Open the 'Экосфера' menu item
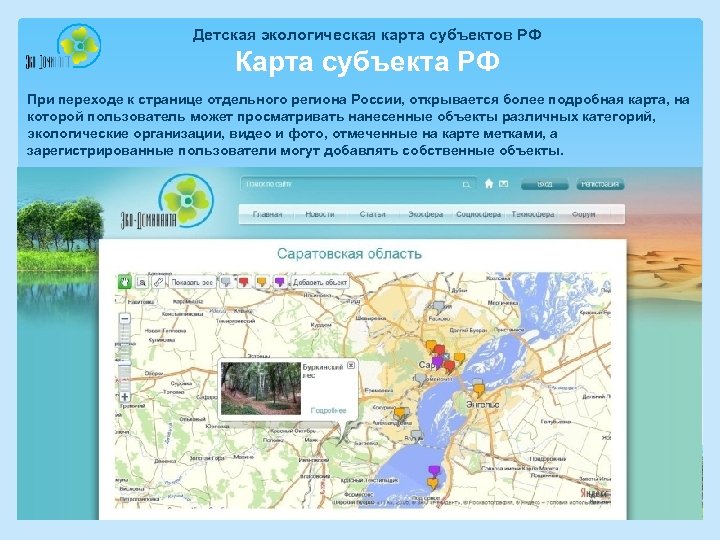720x540 pixels. tap(426, 214)
